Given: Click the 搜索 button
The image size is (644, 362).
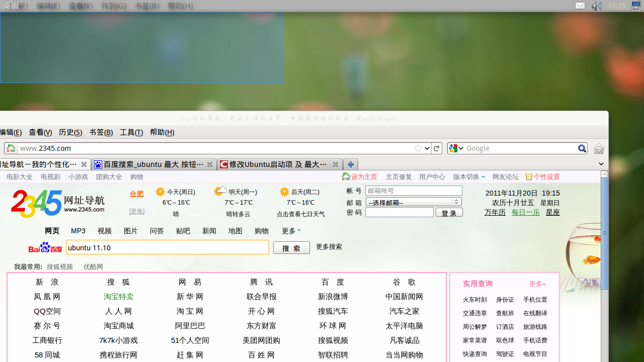Looking at the screenshot, I should (291, 247).
